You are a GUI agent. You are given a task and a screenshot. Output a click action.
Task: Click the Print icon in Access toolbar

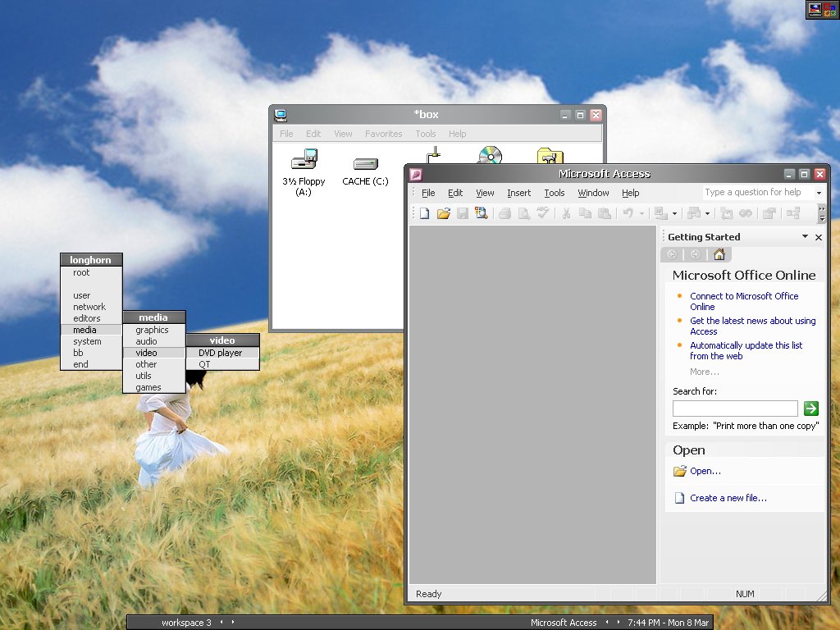pyautogui.click(x=504, y=213)
